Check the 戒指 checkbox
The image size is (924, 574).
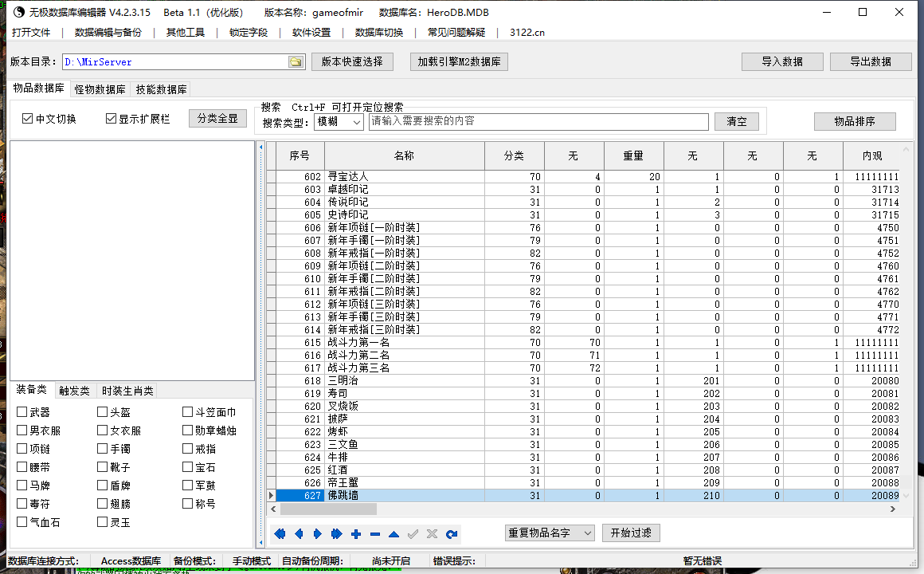coord(187,448)
